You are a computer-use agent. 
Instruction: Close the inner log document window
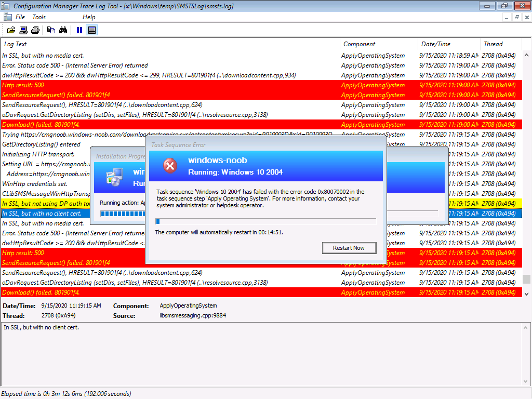527,17
